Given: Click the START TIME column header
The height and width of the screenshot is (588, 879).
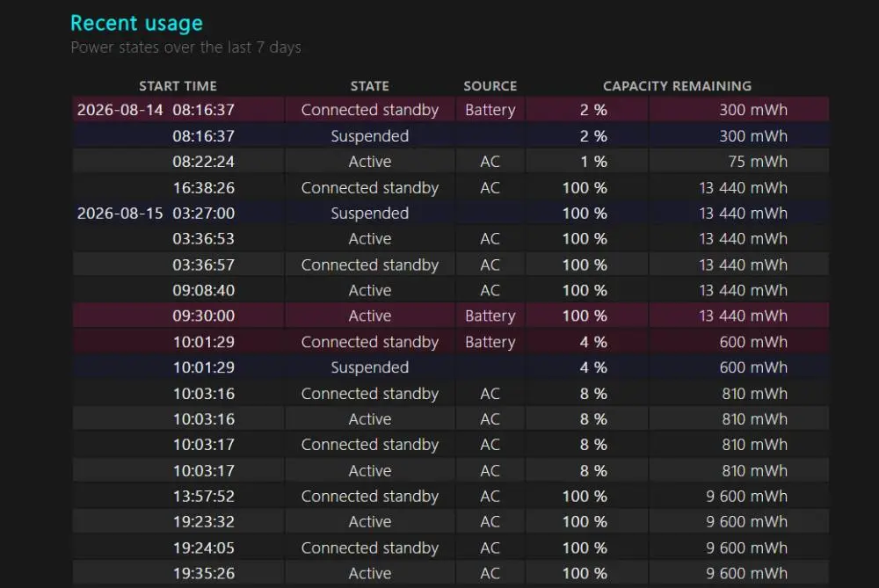Looking at the screenshot, I should pyautogui.click(x=178, y=86).
